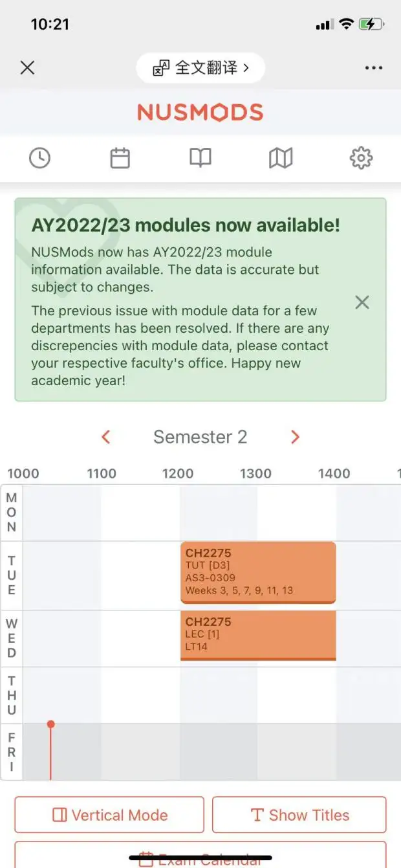
Task: Open the calendar timetable icon tab
Action: tap(120, 158)
